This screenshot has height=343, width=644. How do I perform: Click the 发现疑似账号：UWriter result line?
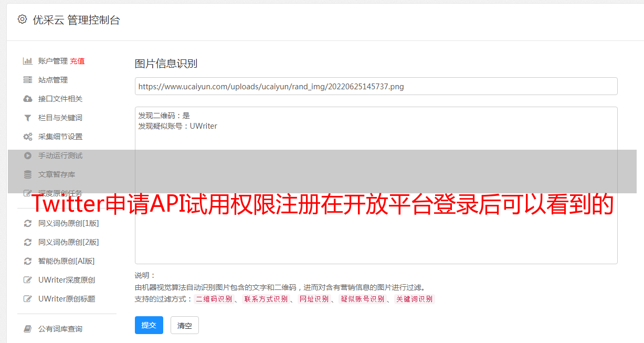click(x=178, y=126)
